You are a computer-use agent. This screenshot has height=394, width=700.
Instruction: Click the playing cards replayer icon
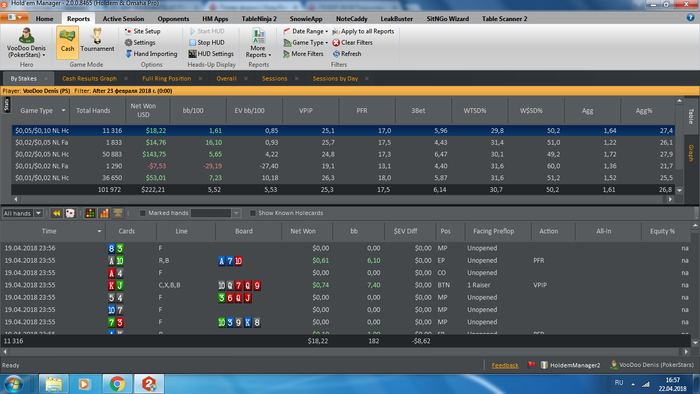[x=70, y=213]
